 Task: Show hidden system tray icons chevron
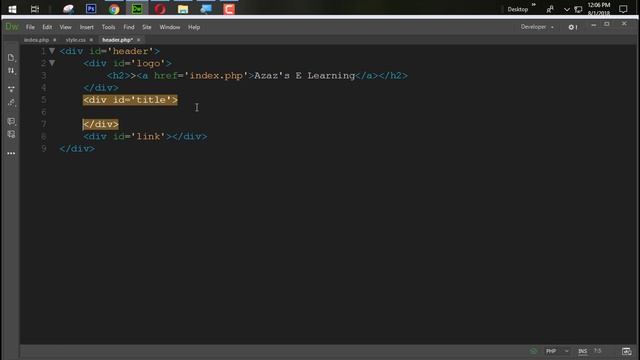(567, 9)
